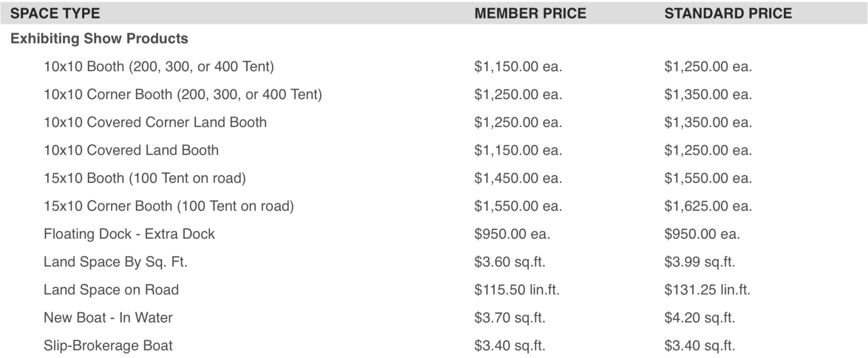Click the $3.60 sq.ft. member price

pyautogui.click(x=510, y=262)
